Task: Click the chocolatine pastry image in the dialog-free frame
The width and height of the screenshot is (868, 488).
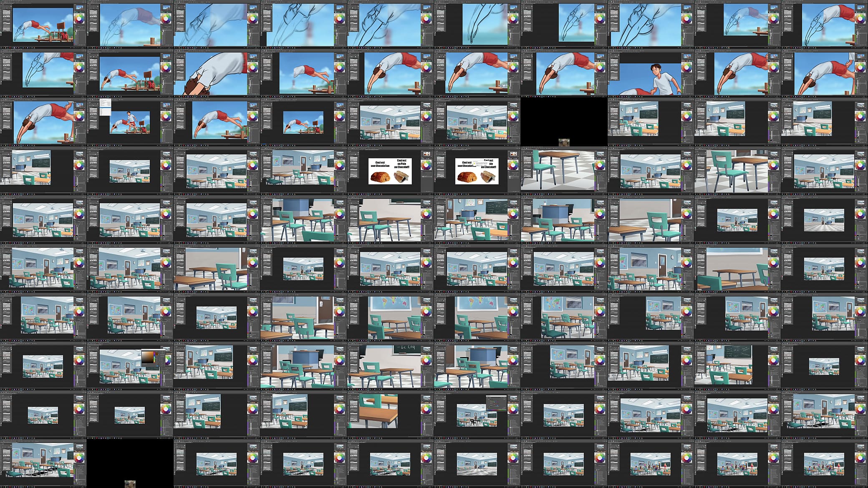Action: point(380,177)
